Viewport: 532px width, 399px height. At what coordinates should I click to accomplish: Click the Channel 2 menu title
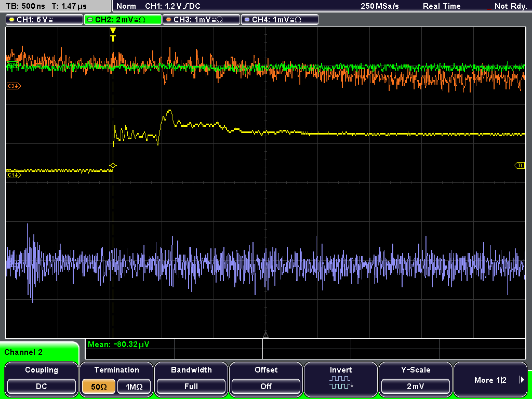pyautogui.click(x=23, y=352)
